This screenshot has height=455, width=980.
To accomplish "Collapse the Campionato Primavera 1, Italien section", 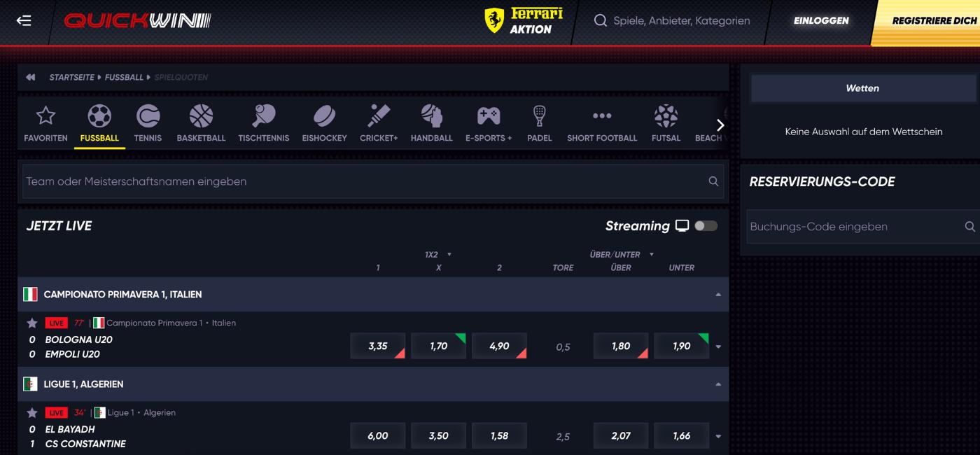I will click(718, 295).
